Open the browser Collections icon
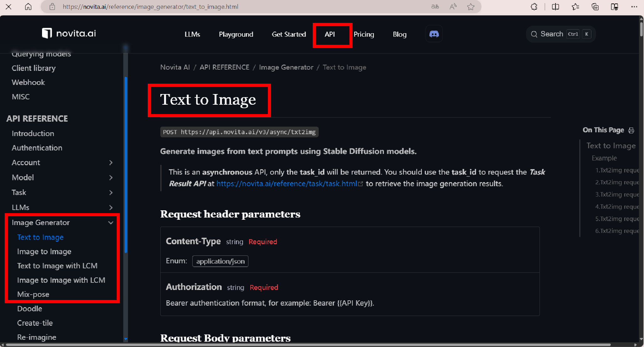Viewport: 644px width, 347px height. (x=595, y=7)
